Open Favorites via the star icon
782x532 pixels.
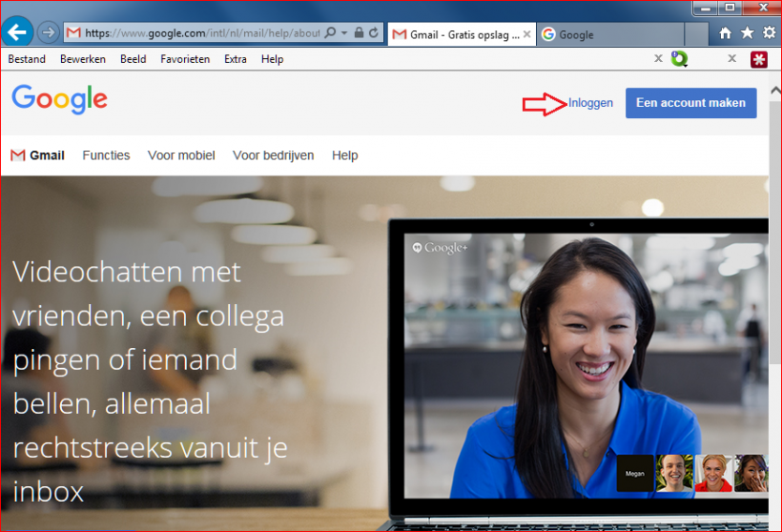[747, 33]
